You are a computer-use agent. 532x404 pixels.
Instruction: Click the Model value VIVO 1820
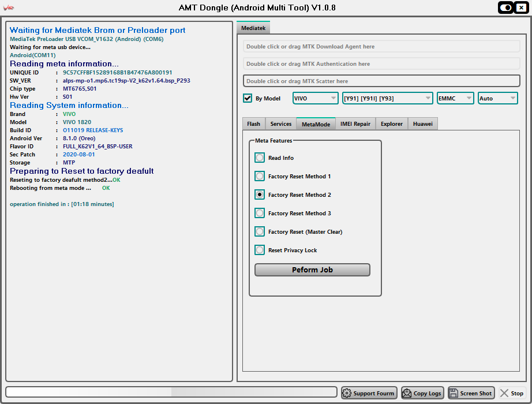point(77,122)
